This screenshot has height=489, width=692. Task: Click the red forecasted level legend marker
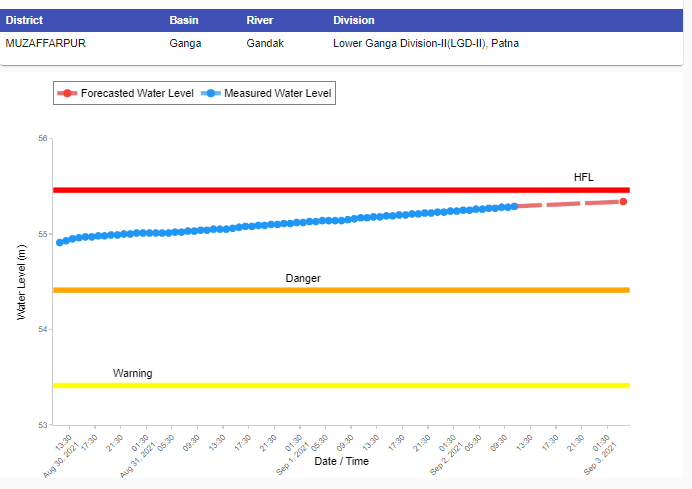pyautogui.click(x=67, y=93)
